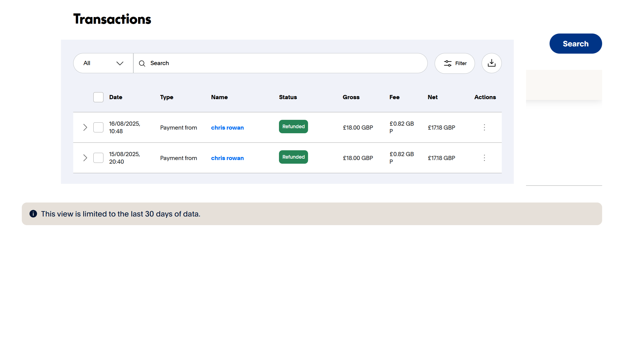This screenshot has width=644, height=362.
Task: Expand the 16/08/2025 10:48 transaction row
Action: (85, 127)
